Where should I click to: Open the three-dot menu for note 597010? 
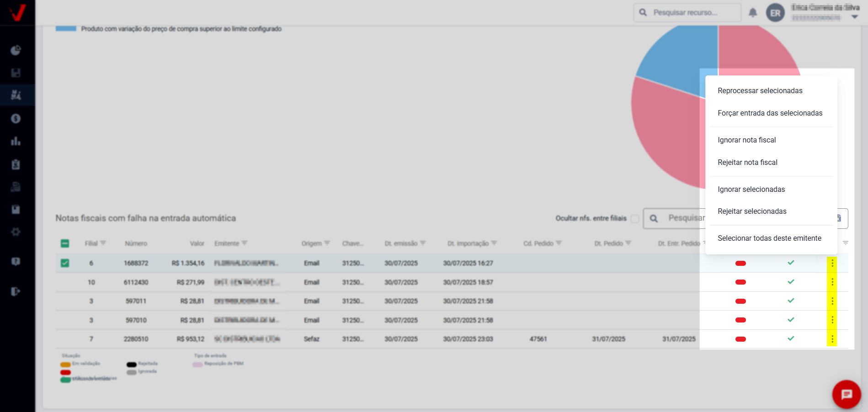coord(832,320)
